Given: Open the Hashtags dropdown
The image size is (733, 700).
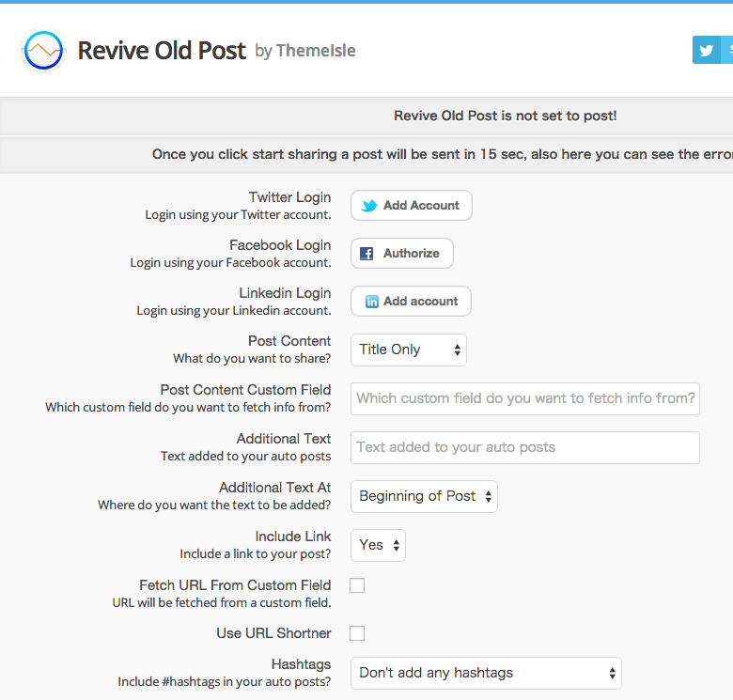Looking at the screenshot, I should [486, 674].
